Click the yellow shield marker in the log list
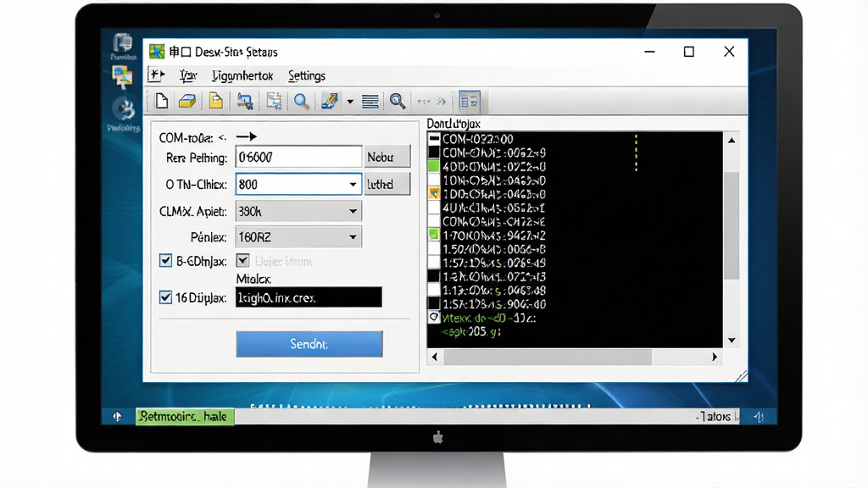Image resolution: width=868 pixels, height=488 pixels. 434,194
